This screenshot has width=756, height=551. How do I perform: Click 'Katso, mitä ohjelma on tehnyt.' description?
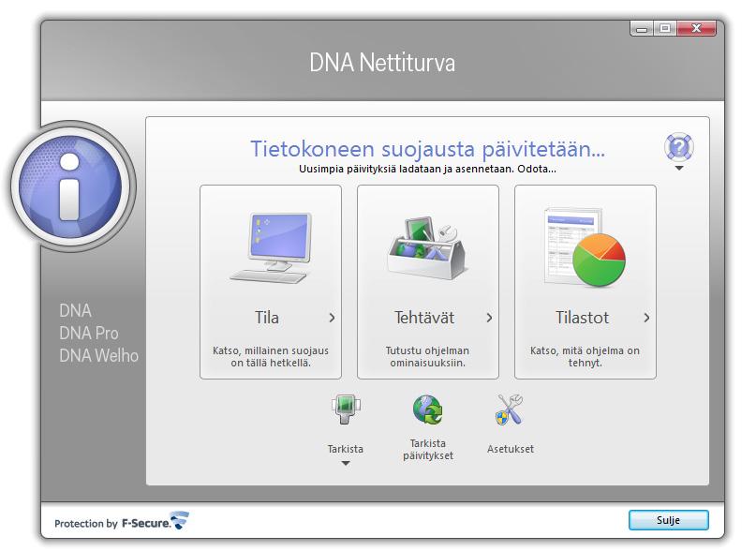pos(585,357)
